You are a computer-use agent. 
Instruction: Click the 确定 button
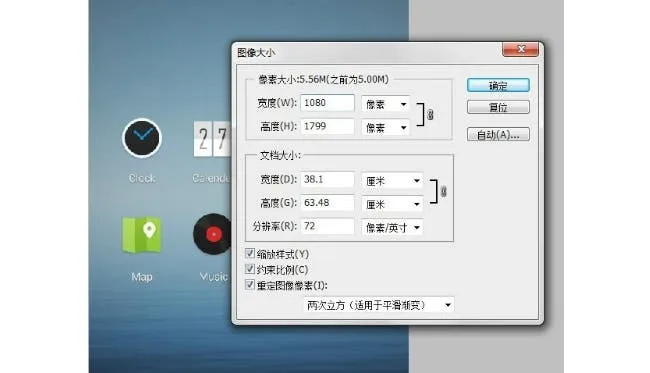coord(498,85)
